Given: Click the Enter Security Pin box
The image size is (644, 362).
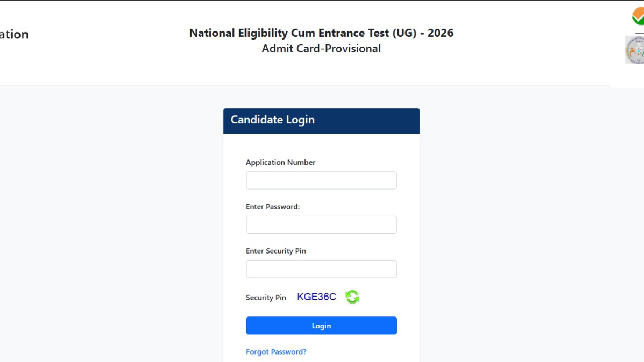Looking at the screenshot, I should (x=321, y=268).
